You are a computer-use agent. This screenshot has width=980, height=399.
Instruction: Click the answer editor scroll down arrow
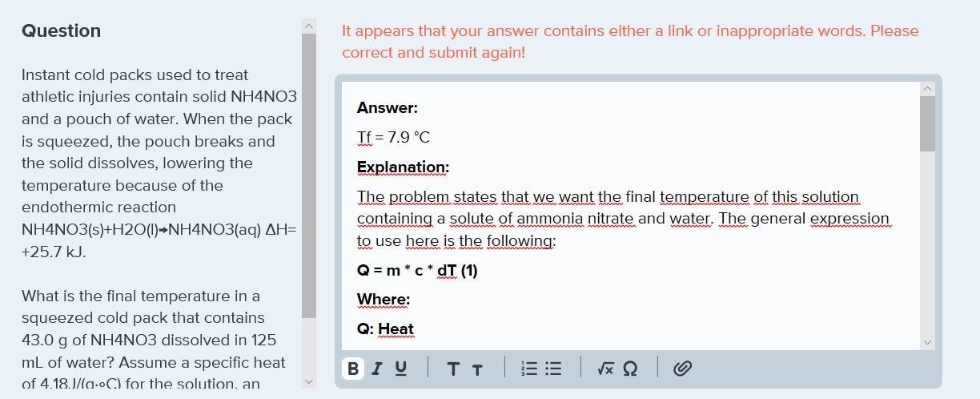point(928,342)
